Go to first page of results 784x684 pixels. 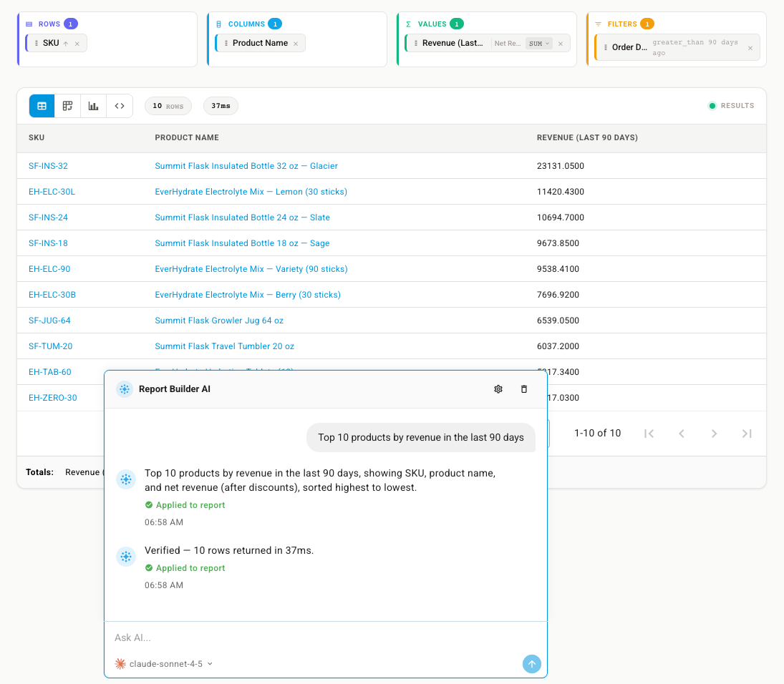click(x=649, y=434)
